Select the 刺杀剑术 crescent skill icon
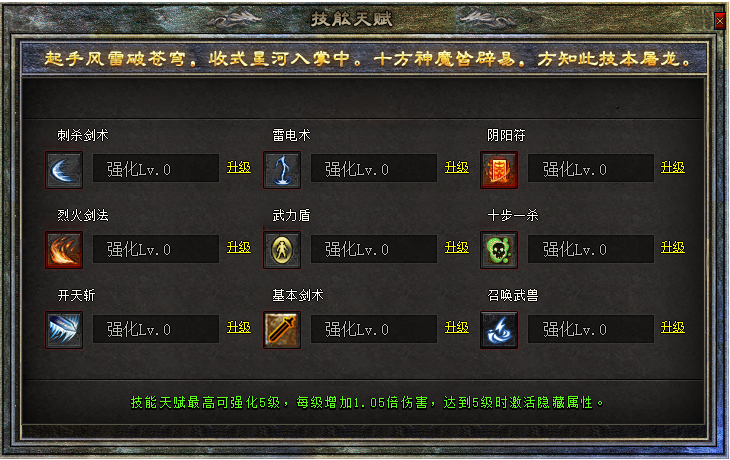 64,170
